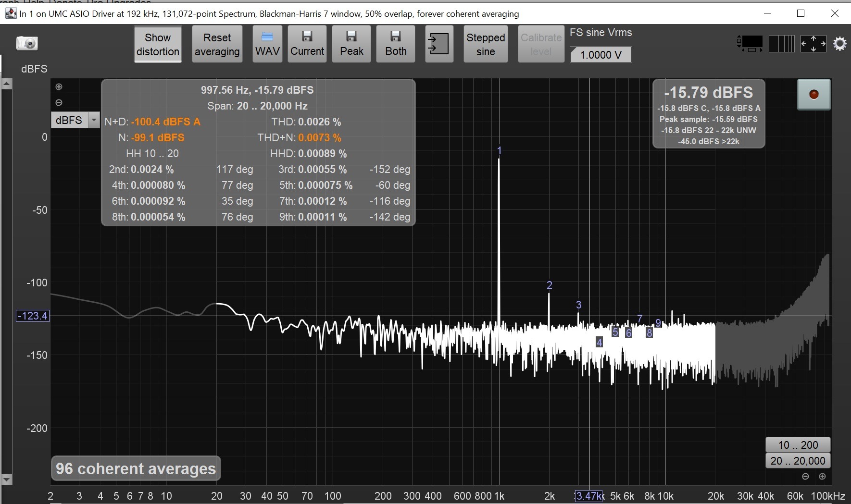Click the 4th harmonic marker labeled 4
The height and width of the screenshot is (504, 851).
coord(599,342)
